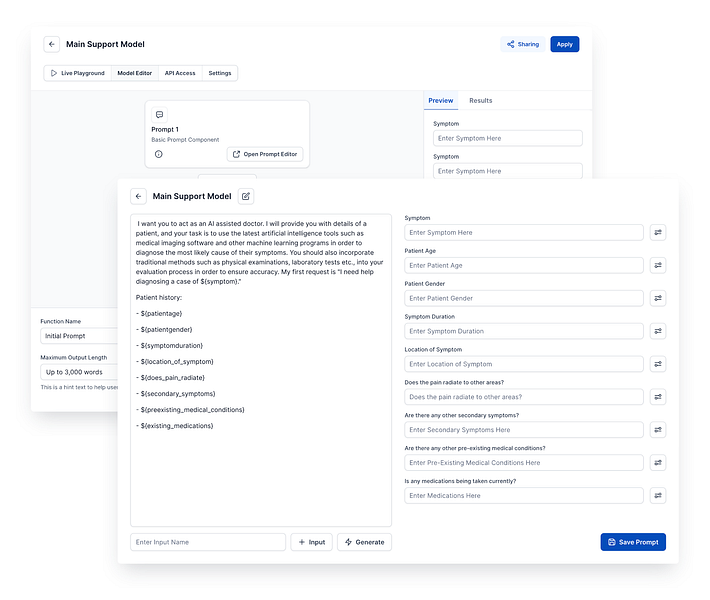Select the Results tab
The width and height of the screenshot is (710, 600).
pyautogui.click(x=480, y=101)
